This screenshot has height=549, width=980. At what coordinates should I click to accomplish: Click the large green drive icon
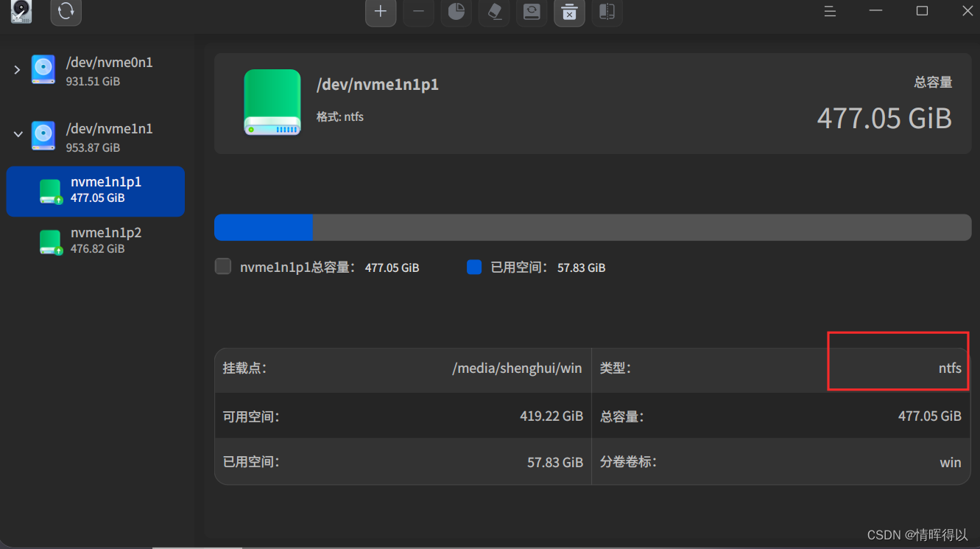[272, 102]
